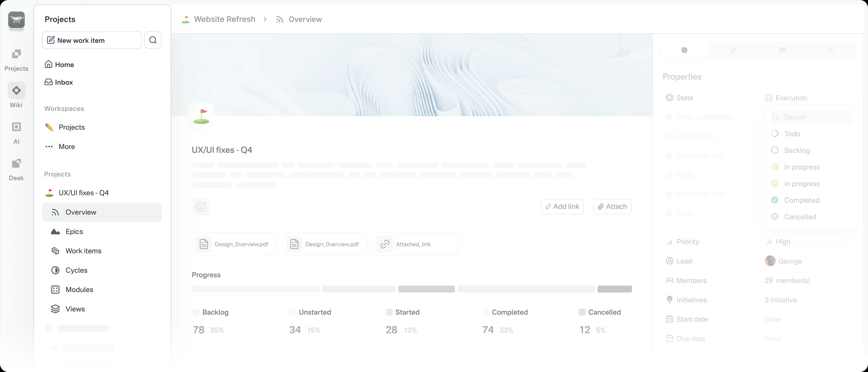Open the Wiki from the left rail
Image resolution: width=868 pixels, height=372 pixels.
click(16, 95)
